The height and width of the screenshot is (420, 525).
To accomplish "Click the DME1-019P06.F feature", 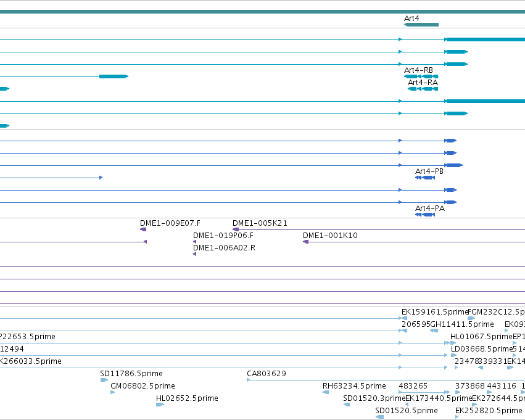I will (x=194, y=242).
